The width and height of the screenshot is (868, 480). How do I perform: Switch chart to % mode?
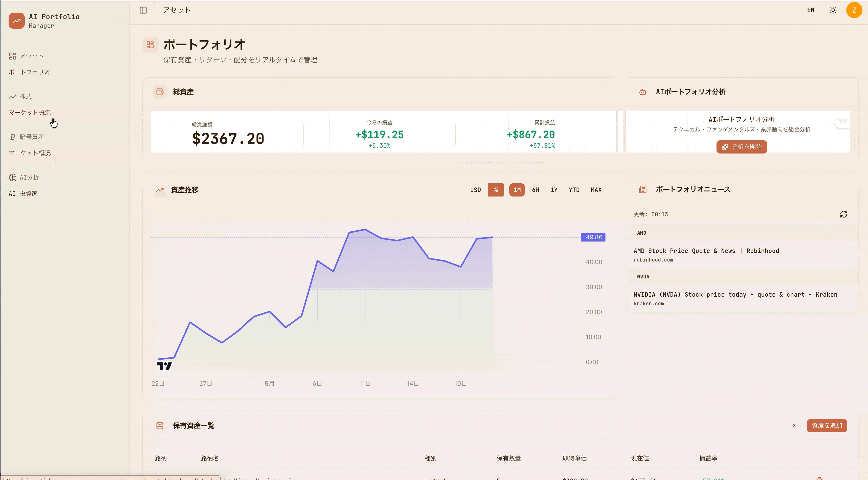[x=496, y=190]
